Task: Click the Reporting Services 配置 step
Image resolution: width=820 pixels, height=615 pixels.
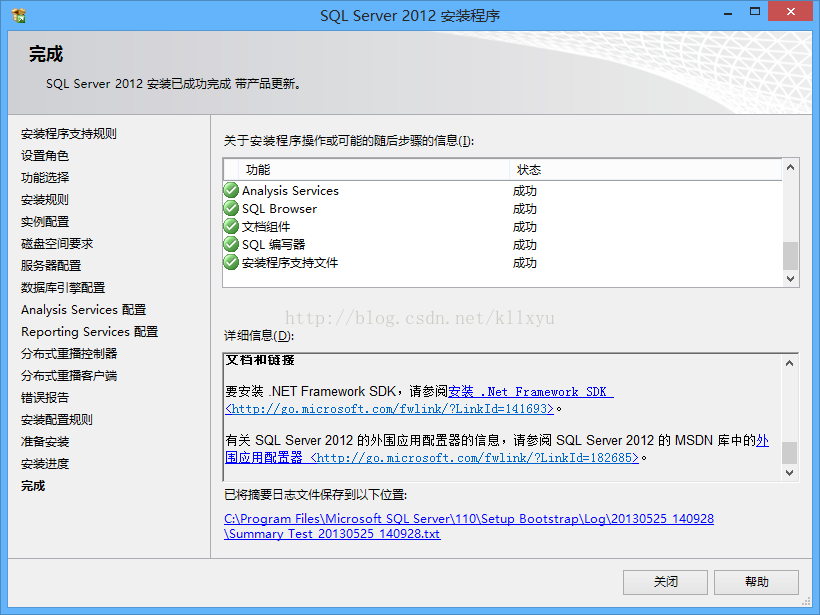Action: 89,332
